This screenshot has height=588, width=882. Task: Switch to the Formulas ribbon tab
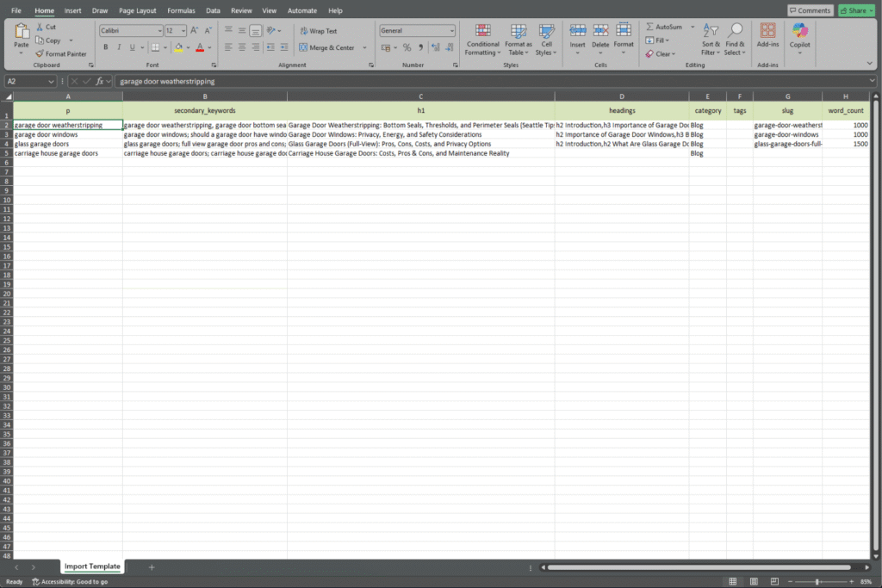pyautogui.click(x=181, y=10)
